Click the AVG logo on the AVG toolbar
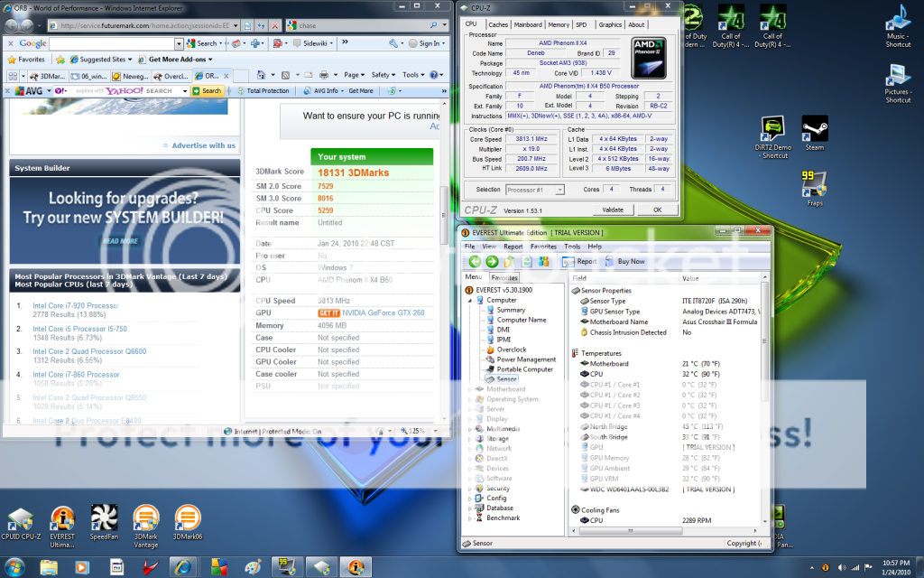This screenshot has width=924, height=578. 29,91
